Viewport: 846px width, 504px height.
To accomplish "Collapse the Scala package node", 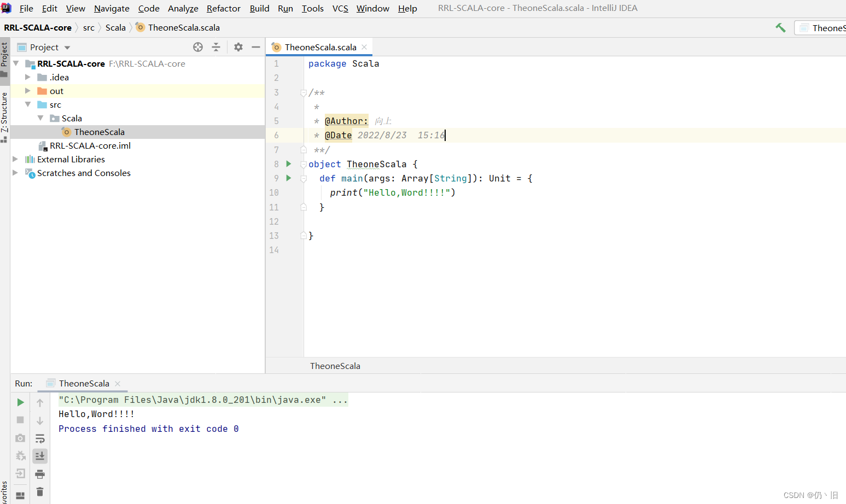I will coord(40,118).
